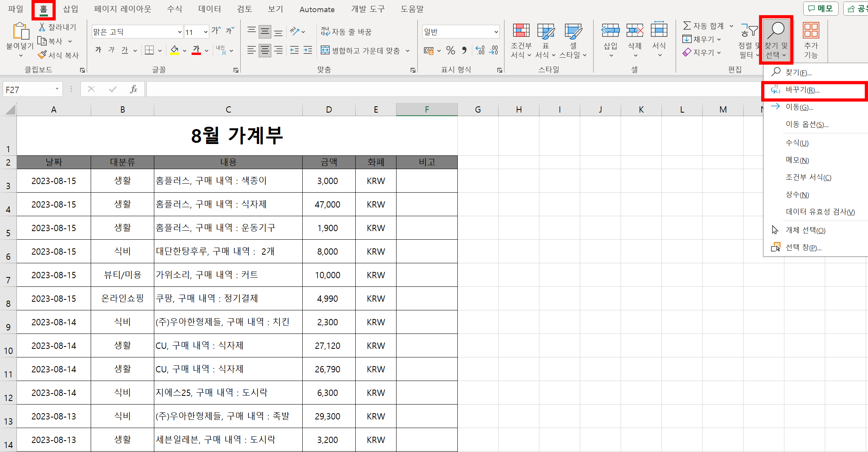This screenshot has height=452, width=868.
Task: Click the increase indent icon
Action: (x=308, y=50)
